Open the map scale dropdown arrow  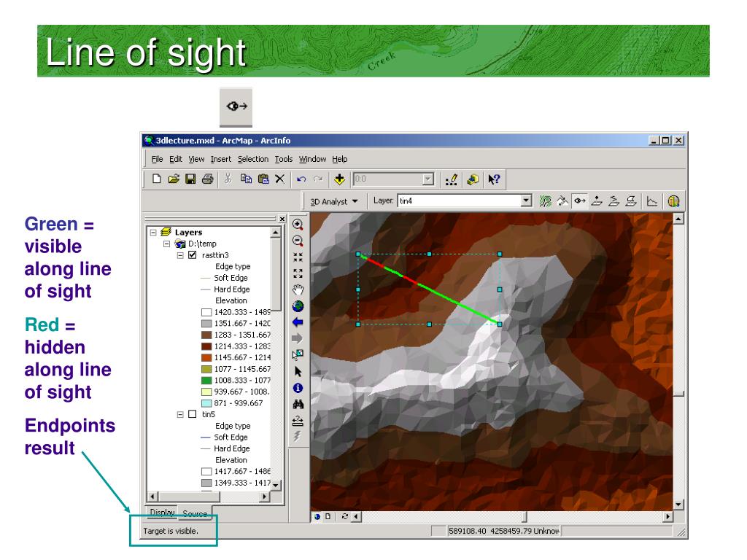click(428, 179)
